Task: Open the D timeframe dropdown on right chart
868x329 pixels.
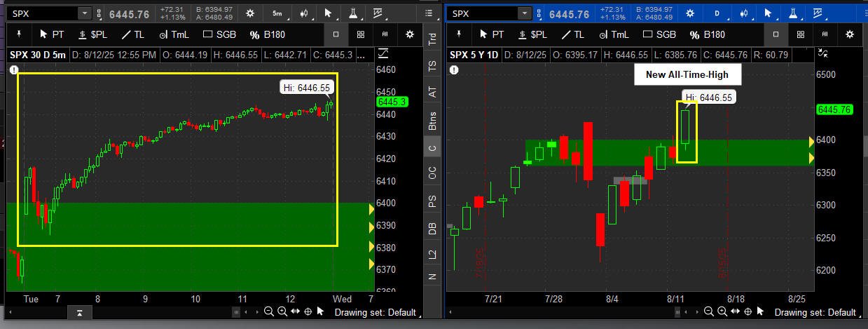Action: click(x=717, y=13)
